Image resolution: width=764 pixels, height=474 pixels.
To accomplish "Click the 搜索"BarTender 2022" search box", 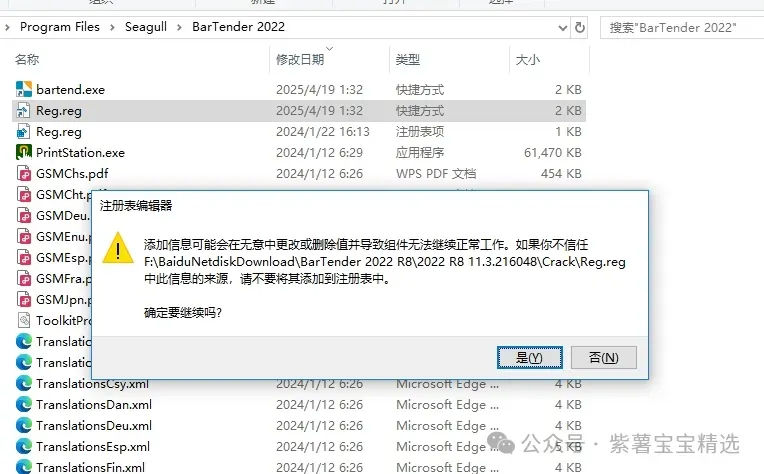I will coord(682,27).
